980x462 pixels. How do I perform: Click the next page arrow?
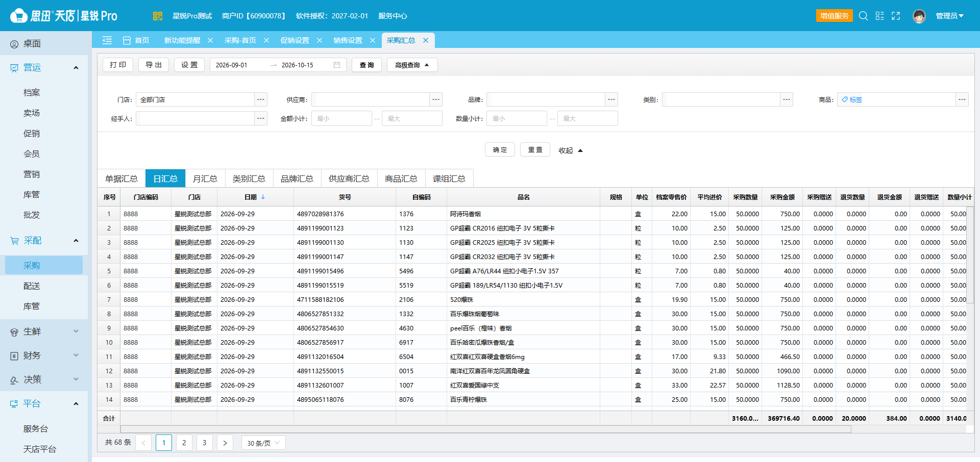pos(225,443)
